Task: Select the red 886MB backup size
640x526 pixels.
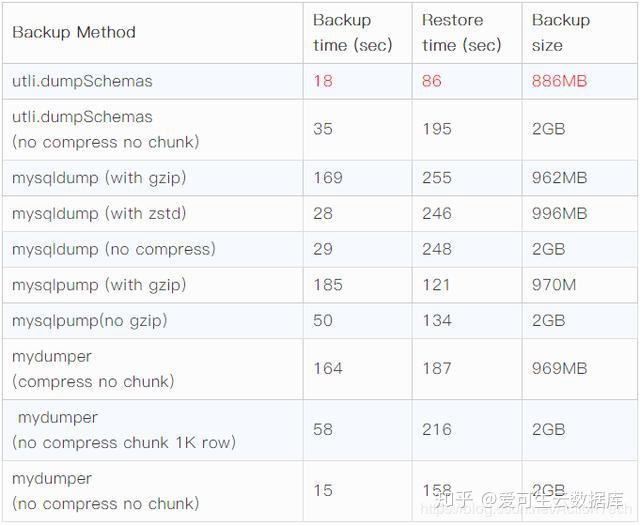Action: point(560,80)
